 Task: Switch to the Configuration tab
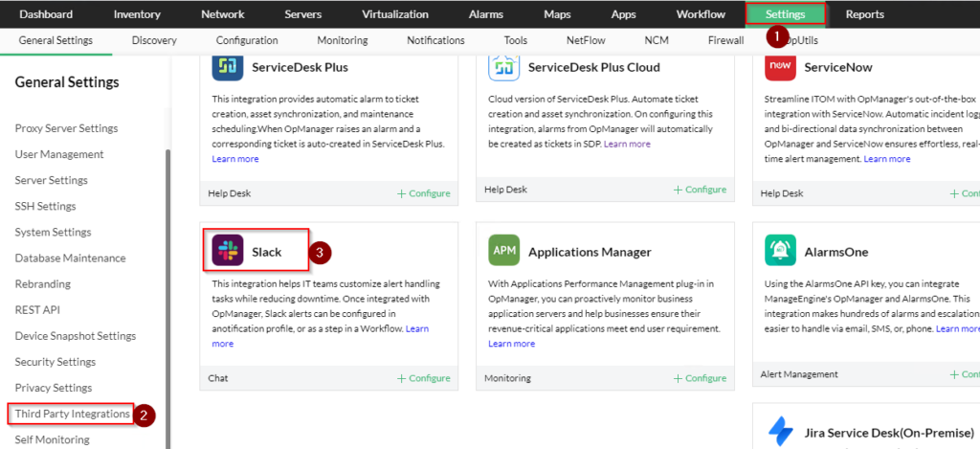click(247, 40)
